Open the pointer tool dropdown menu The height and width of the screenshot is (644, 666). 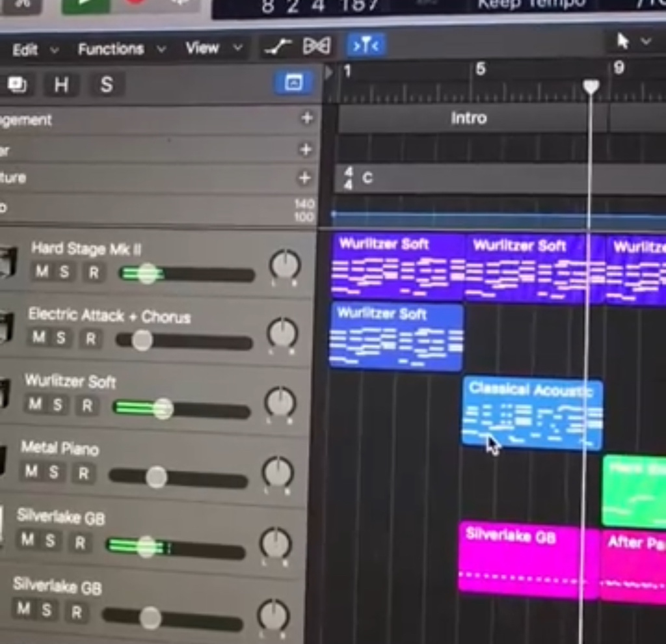646,42
